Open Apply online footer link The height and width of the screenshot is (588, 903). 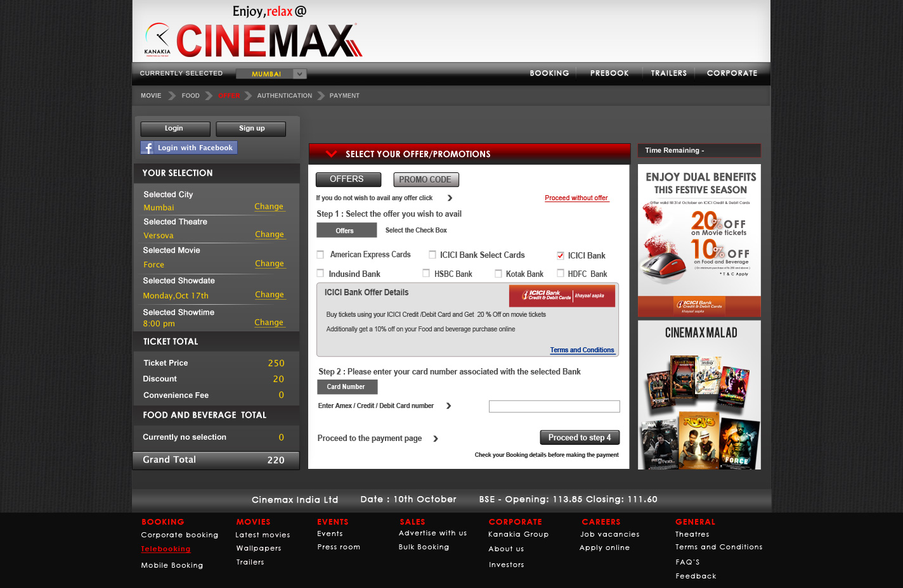pos(604,547)
